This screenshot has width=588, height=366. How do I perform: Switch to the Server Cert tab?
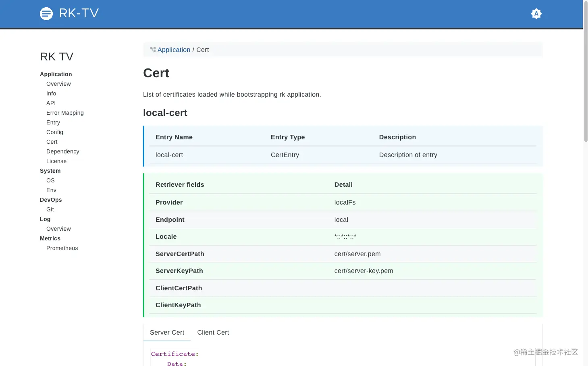pyautogui.click(x=167, y=333)
